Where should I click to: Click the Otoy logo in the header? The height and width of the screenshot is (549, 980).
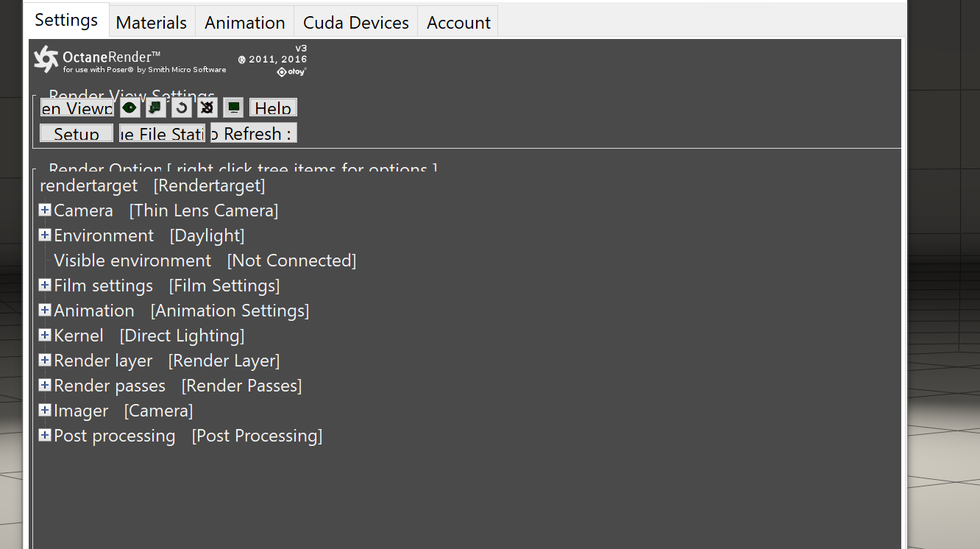291,71
